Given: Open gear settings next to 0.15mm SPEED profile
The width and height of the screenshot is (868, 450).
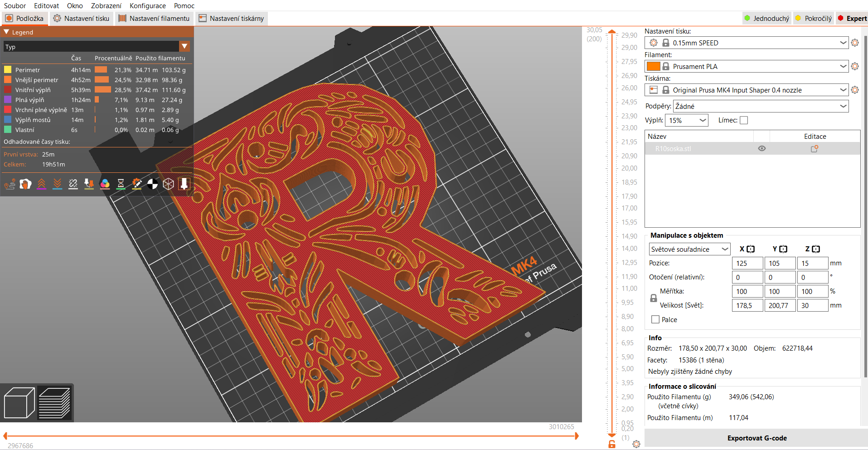Looking at the screenshot, I should tap(855, 43).
